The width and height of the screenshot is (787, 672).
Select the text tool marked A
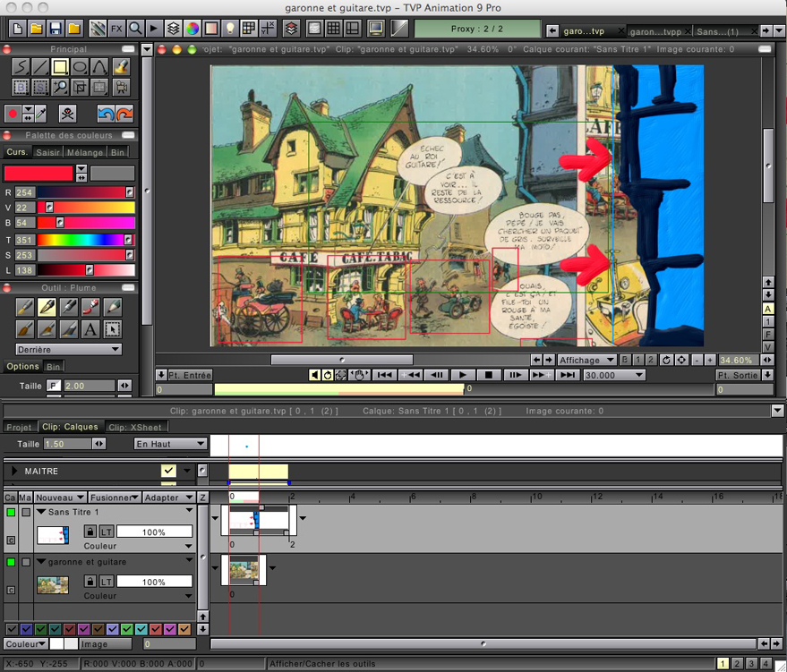tap(90, 329)
